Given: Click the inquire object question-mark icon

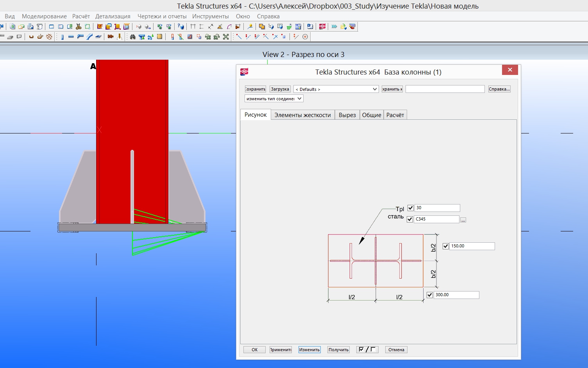Looking at the screenshot, I should [181, 27].
